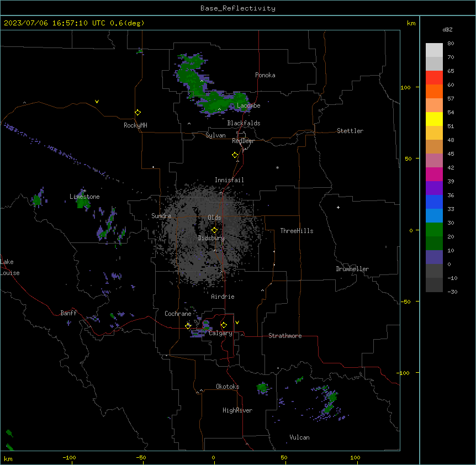This screenshot has height=465, width=476.
Task: Click the green 30 dBZ legend swatch
Action: coord(434,230)
